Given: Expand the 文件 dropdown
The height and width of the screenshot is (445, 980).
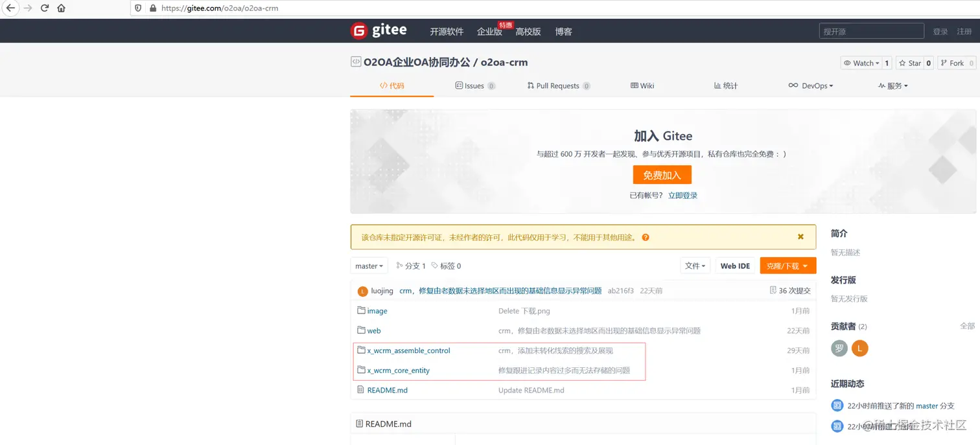Looking at the screenshot, I should coord(695,266).
